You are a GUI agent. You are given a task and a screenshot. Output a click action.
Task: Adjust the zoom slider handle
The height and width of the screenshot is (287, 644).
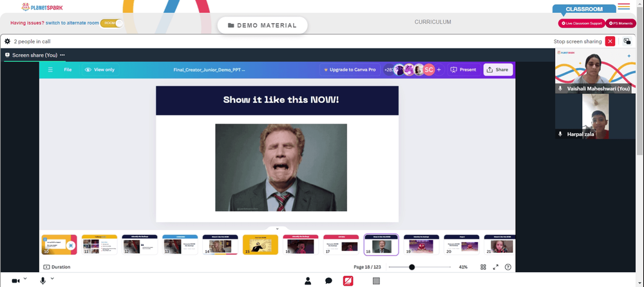412,267
